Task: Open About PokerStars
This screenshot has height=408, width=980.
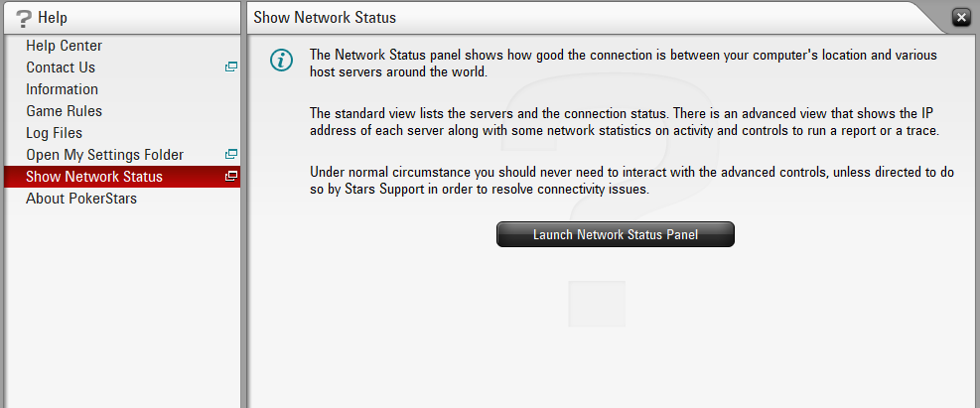Action: pos(122,199)
